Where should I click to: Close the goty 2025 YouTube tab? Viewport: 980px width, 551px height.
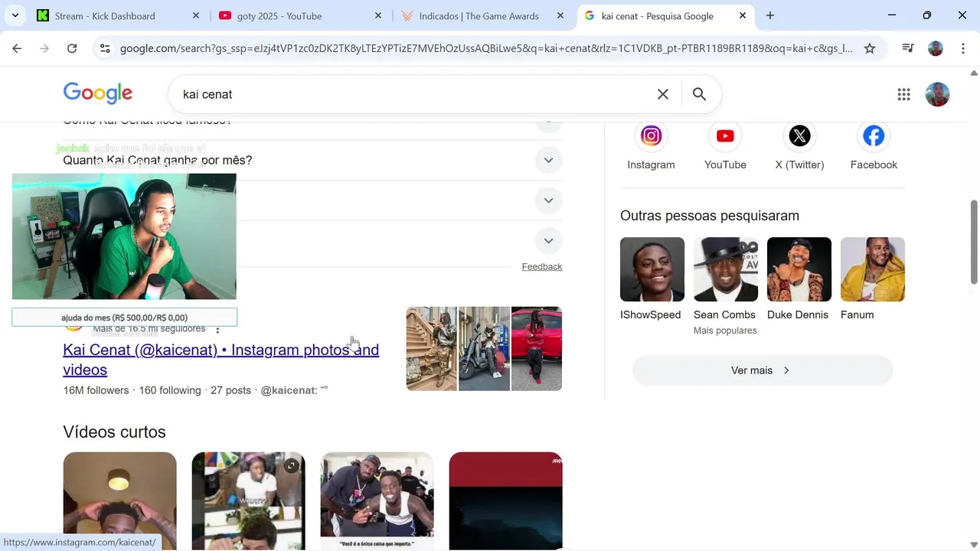[378, 15]
